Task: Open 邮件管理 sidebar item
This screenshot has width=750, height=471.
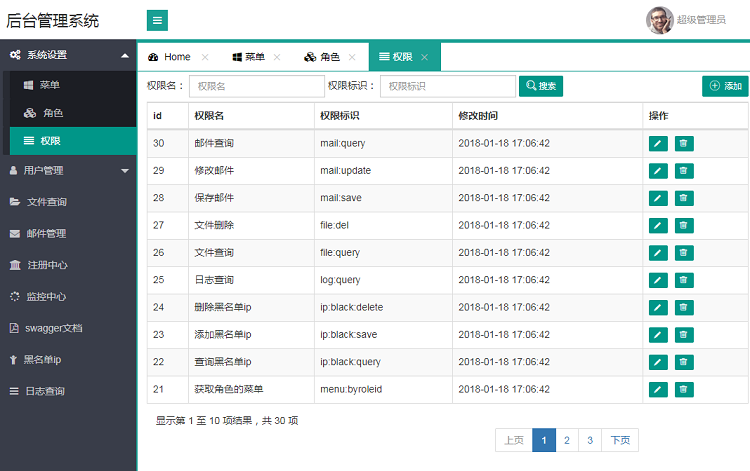Action: coord(68,233)
